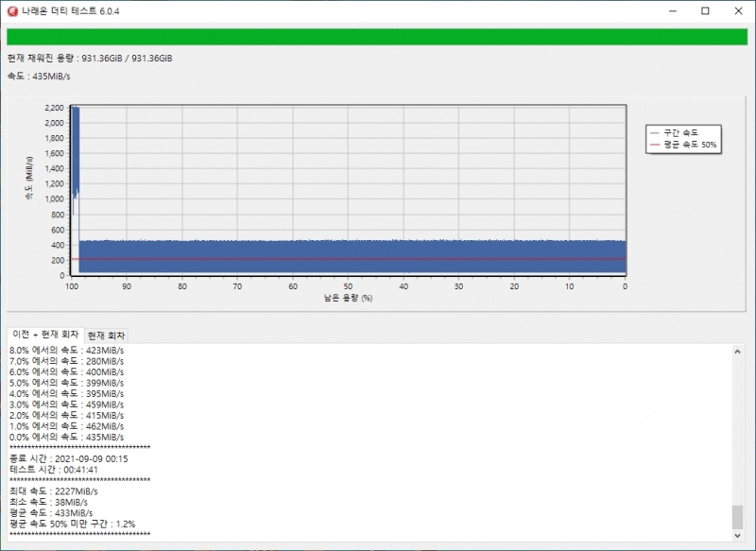
Task: Click the scrollbar down arrow in log
Action: click(737, 535)
